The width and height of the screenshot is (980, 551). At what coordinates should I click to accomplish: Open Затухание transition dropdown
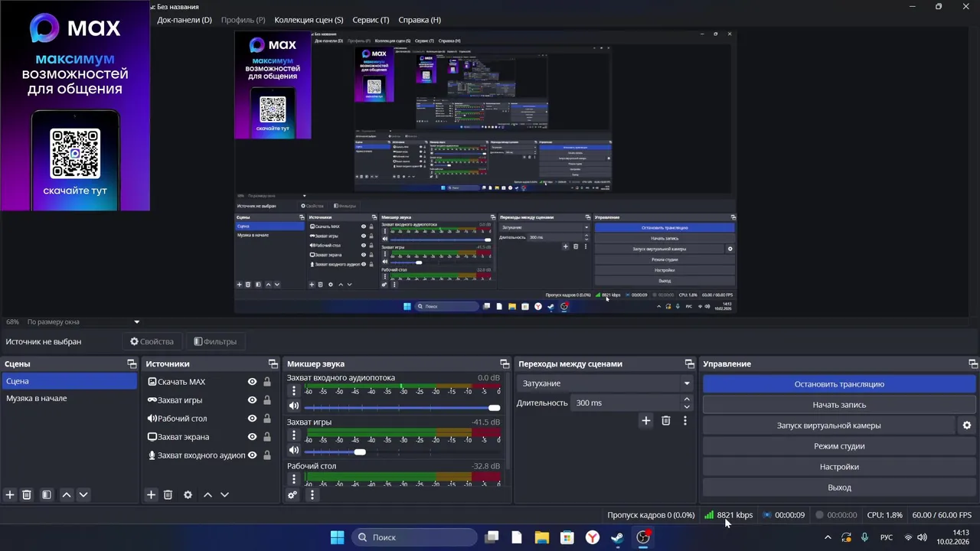(x=605, y=383)
